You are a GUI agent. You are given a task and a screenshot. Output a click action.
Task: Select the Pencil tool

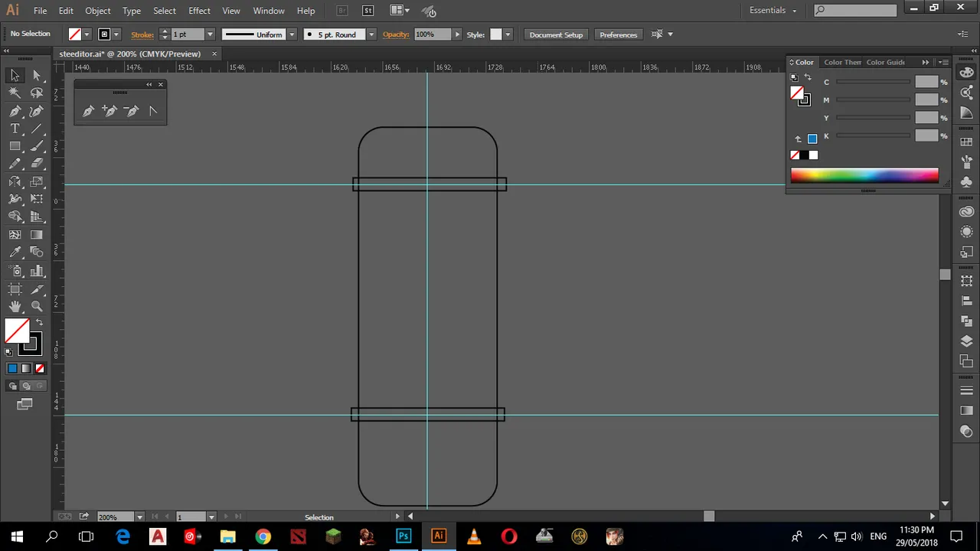(15, 164)
